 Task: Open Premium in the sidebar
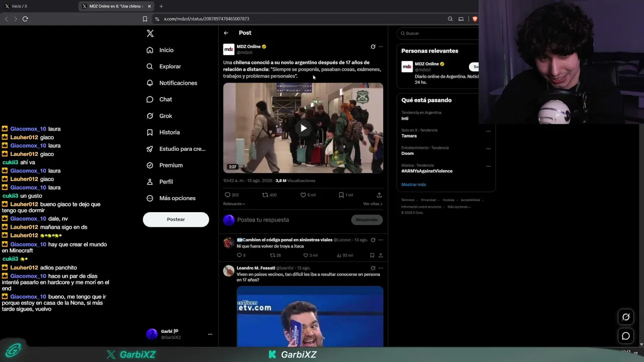click(x=164, y=165)
